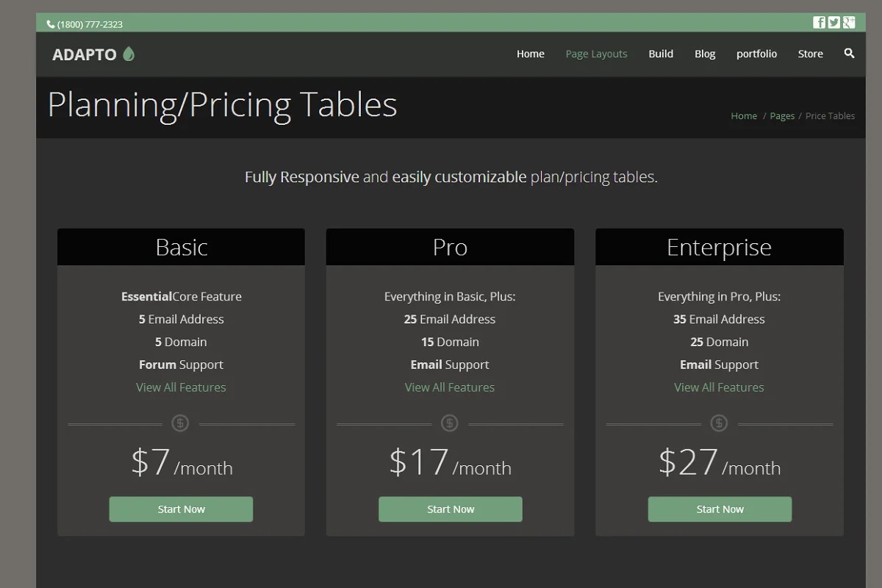Viewport: 882px width, 588px height.
Task: Click the Adapto water drop logo
Action: pyautogui.click(x=129, y=54)
